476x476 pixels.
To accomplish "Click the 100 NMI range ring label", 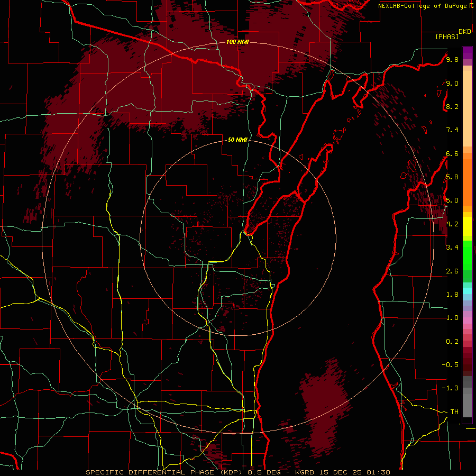I will (x=237, y=42).
